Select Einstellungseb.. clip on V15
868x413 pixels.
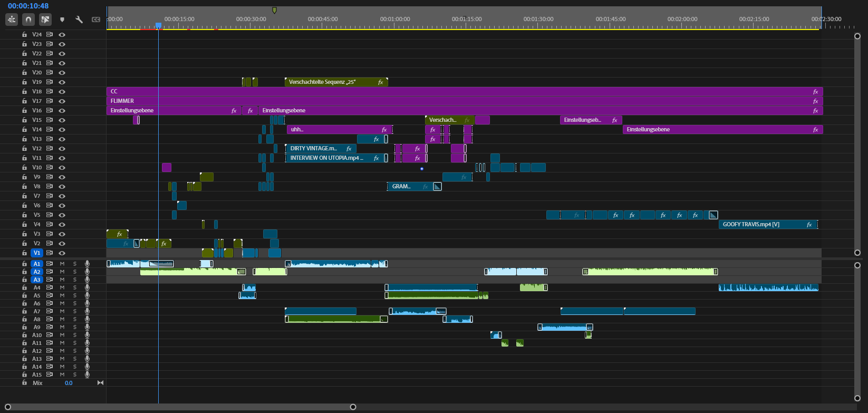[x=591, y=120]
